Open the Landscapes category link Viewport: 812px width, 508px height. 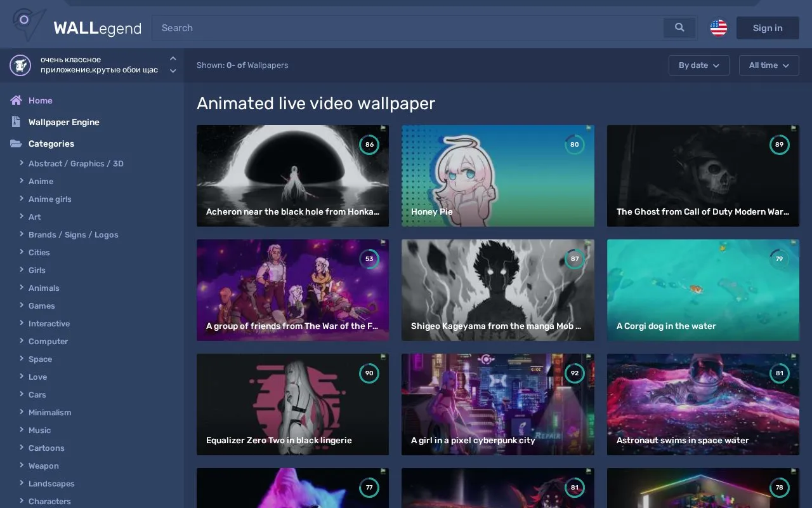[51, 483]
